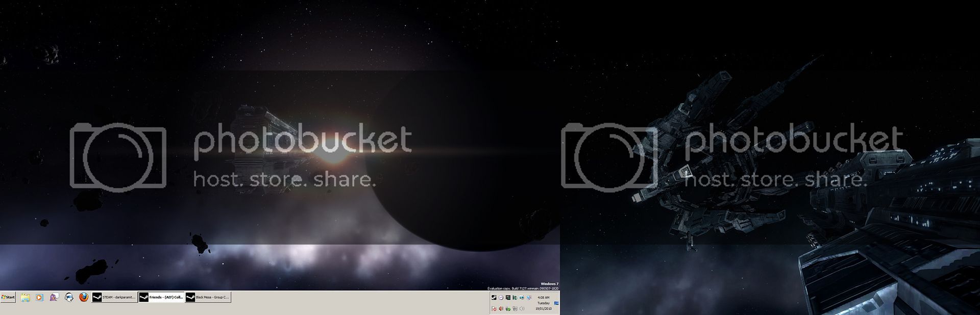
Task: Click the orange audio manager speaker icon
Action: tap(501, 308)
